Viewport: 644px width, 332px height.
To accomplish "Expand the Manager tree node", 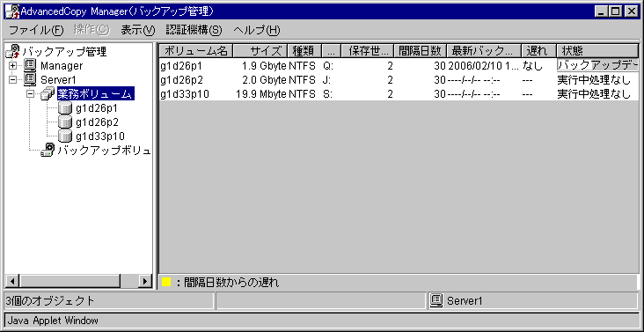I will (12, 66).
